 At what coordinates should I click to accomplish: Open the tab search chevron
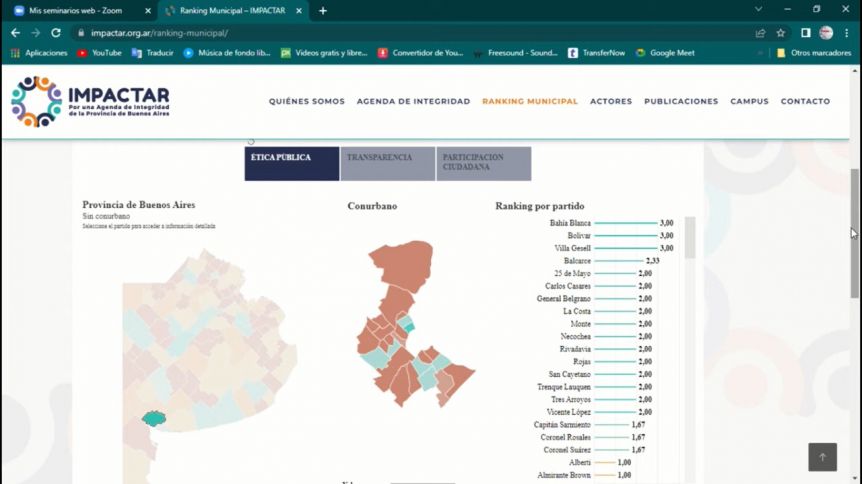758,9
